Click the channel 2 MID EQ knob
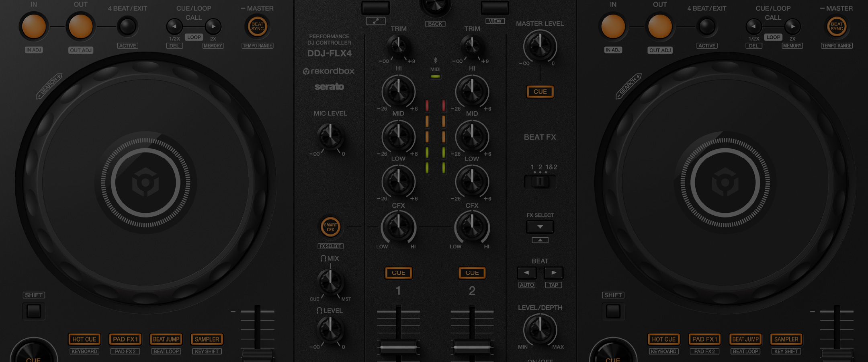868x362 pixels. pyautogui.click(x=472, y=136)
